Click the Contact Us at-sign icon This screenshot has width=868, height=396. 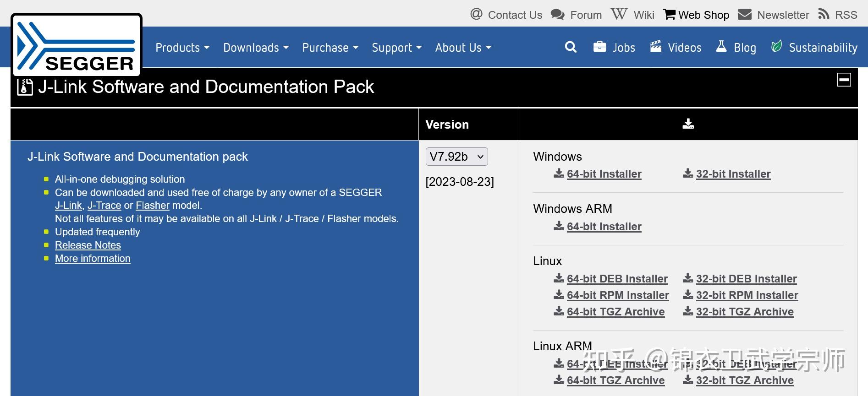point(477,14)
